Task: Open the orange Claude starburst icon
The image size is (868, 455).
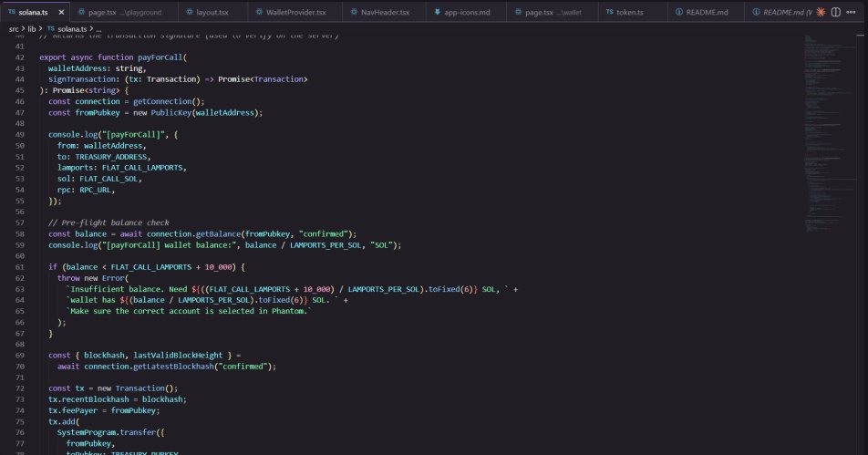Action: (821, 12)
